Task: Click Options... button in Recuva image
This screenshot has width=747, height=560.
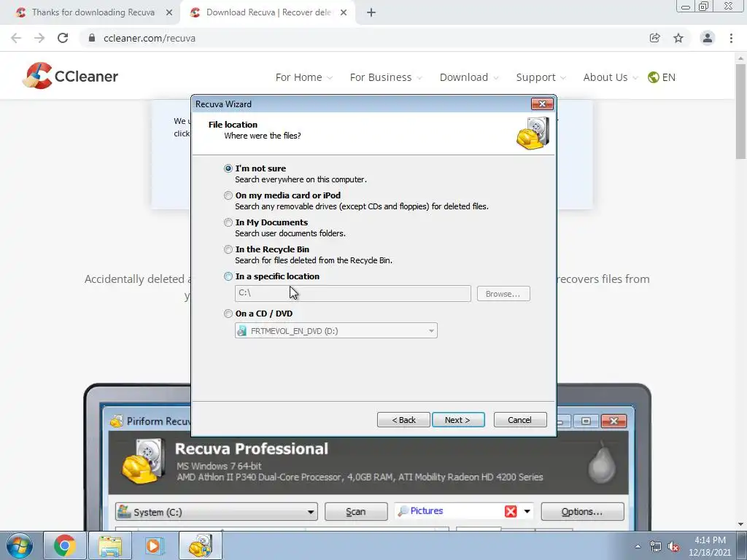Action: point(582,511)
